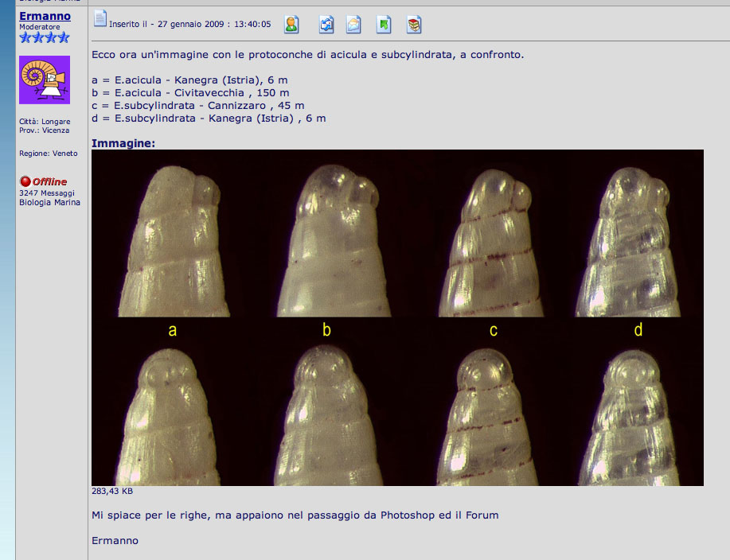Click the '3247 Messaggi' count
The height and width of the screenshot is (560, 730).
click(x=46, y=193)
